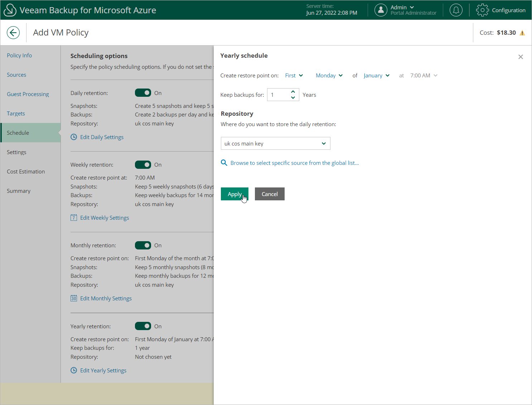Increase the Keep backups for years value
The image size is (532, 405).
(293, 92)
